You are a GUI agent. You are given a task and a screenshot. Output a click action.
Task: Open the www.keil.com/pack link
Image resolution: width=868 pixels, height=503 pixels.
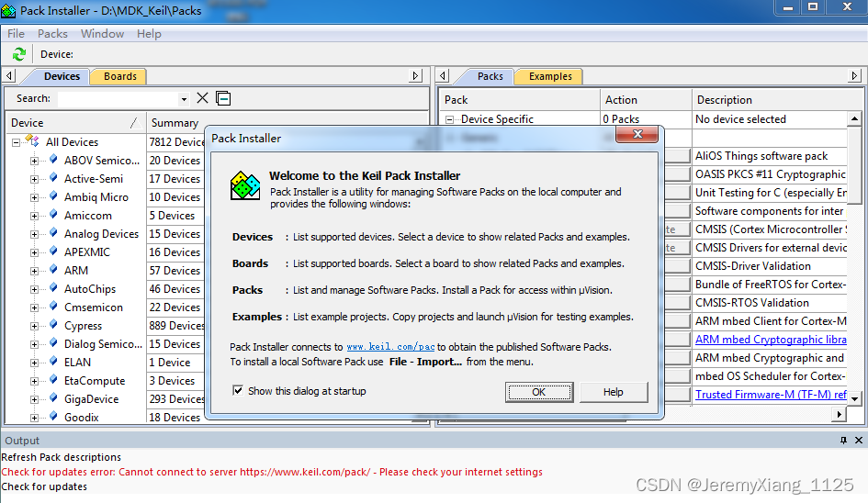(390, 347)
